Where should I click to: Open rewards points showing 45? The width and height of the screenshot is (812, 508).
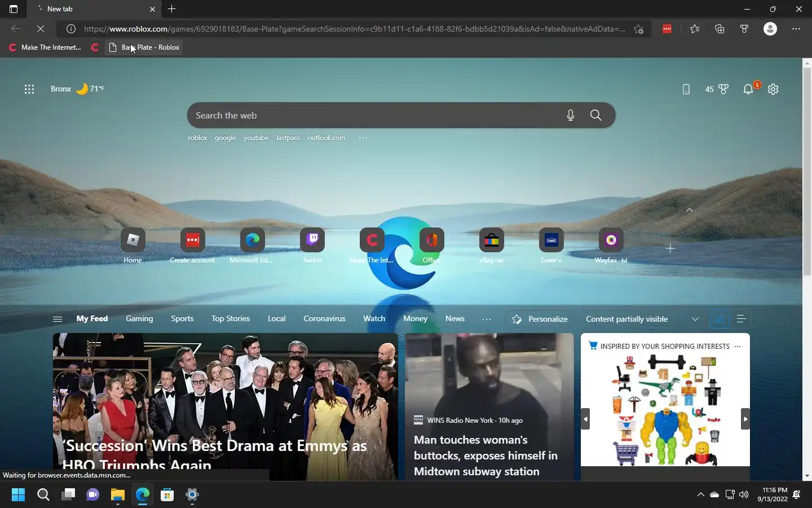tap(717, 89)
